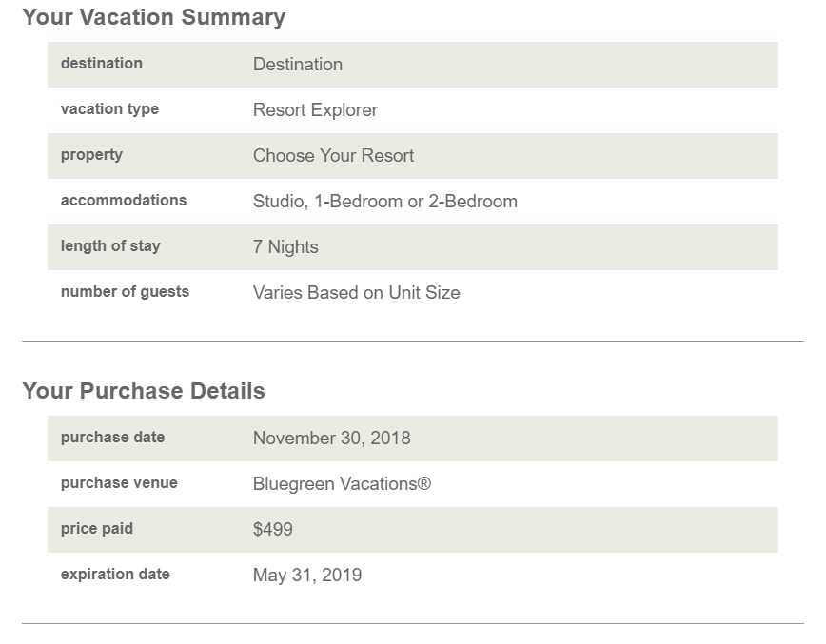The height and width of the screenshot is (644, 826).
Task: Select the Resort Explorer value
Action: point(315,110)
